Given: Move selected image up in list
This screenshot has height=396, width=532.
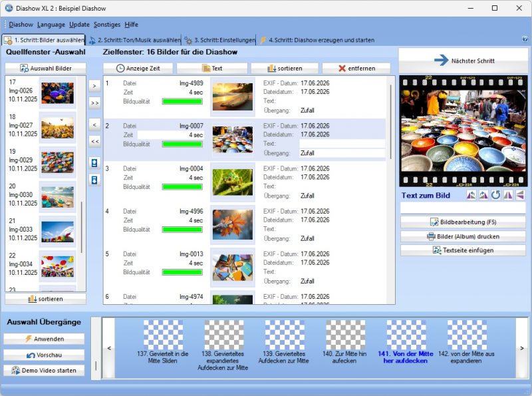Looking at the screenshot, I should coord(94,162).
